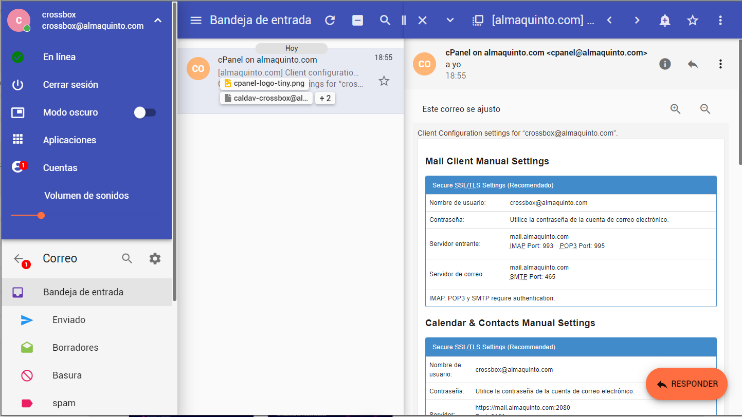Click the orange RESPONDER button
This screenshot has width=742, height=417.
pyautogui.click(x=687, y=384)
